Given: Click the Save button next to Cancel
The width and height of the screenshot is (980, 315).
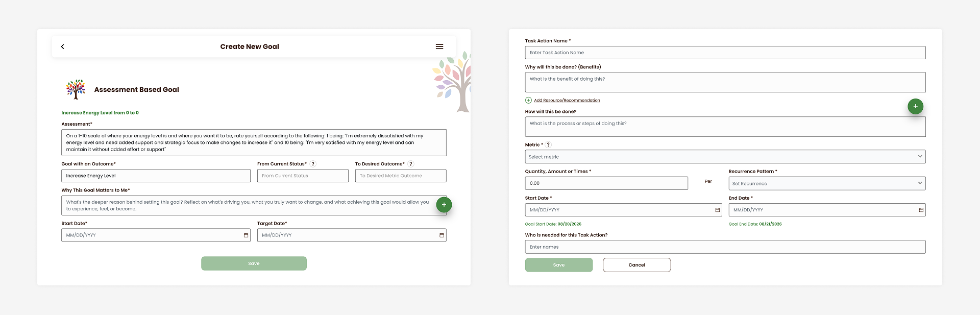Looking at the screenshot, I should [559, 265].
